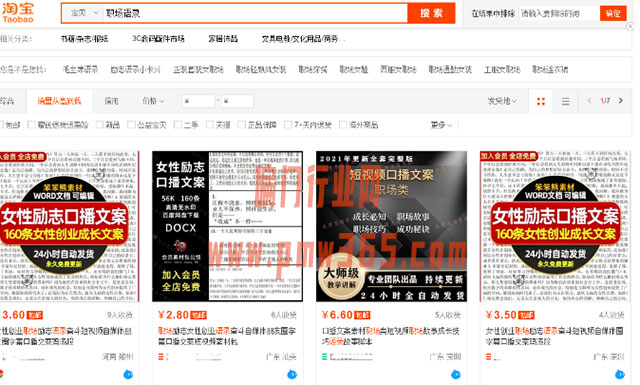Select the 信用 credit sort tab

(x=111, y=101)
